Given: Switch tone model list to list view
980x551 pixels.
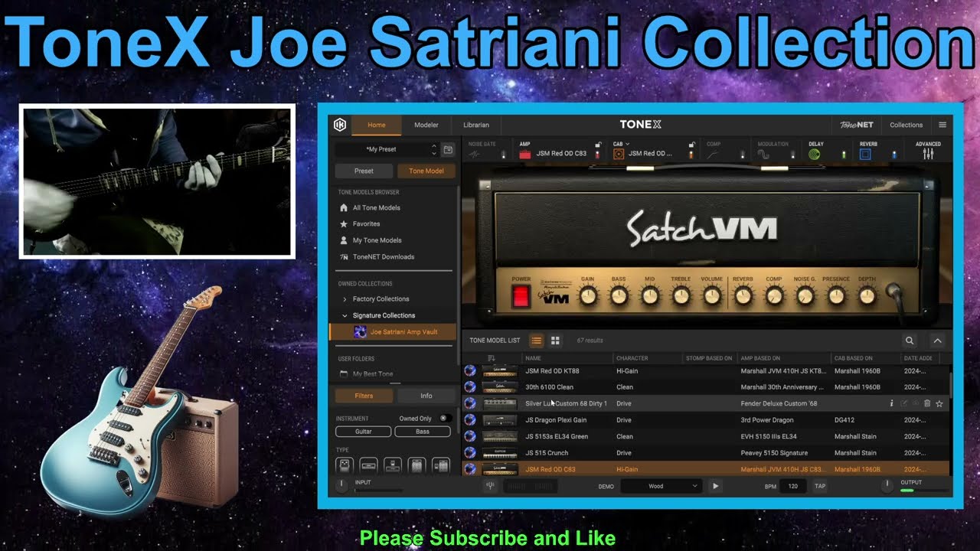Looking at the screenshot, I should click(x=537, y=341).
